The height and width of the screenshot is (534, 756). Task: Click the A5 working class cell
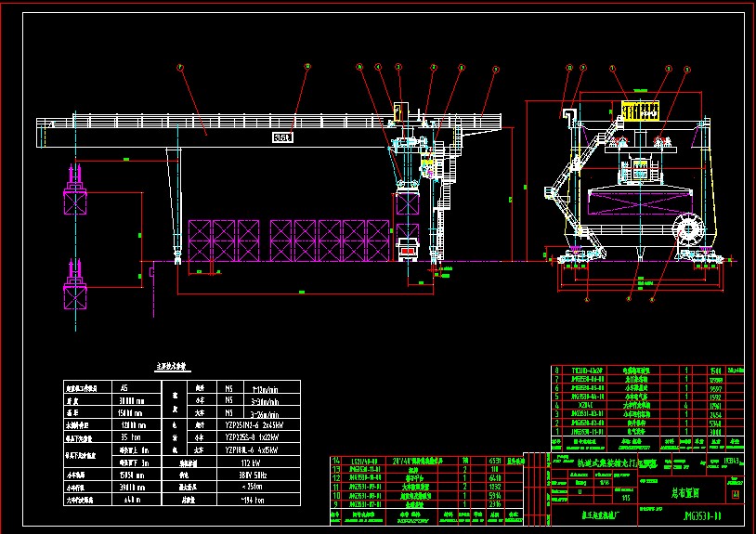coord(124,387)
